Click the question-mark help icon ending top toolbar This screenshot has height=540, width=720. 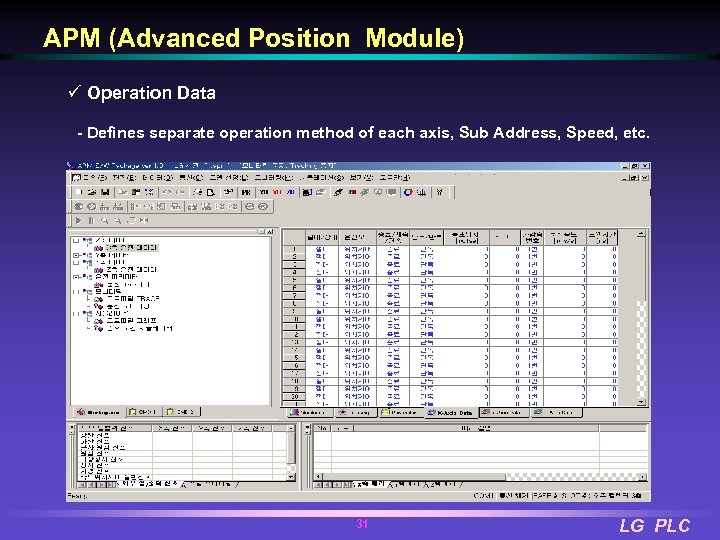pyautogui.click(x=439, y=192)
